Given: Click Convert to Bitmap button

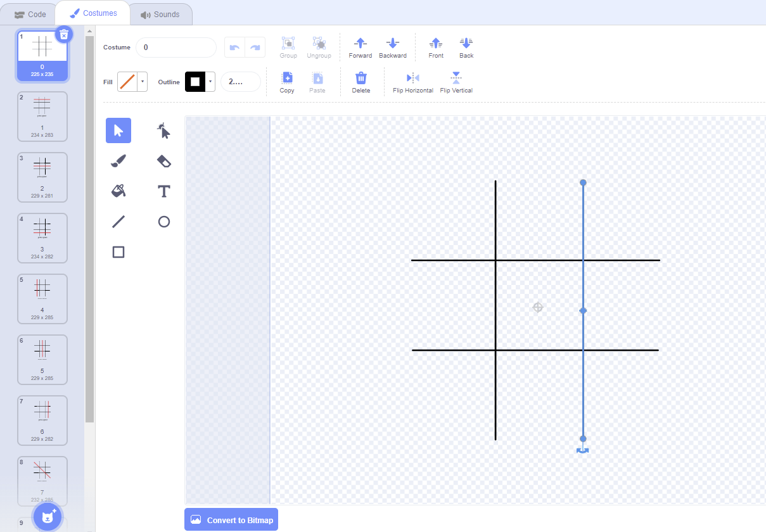Looking at the screenshot, I should click(x=231, y=520).
